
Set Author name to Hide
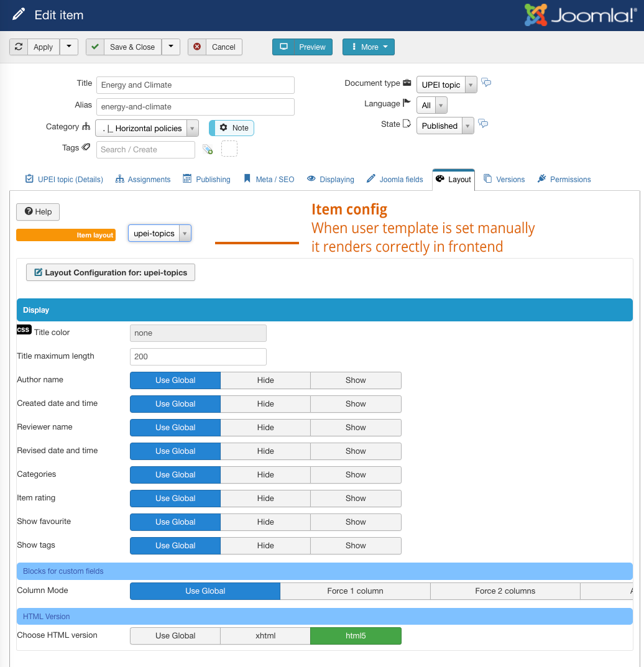pyautogui.click(x=265, y=380)
